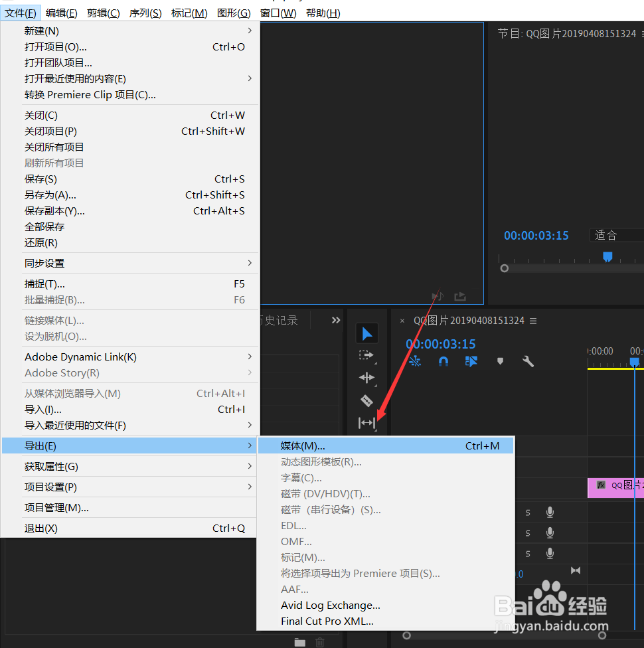Click the fx badge on pink clip
This screenshot has height=648, width=644.
pyautogui.click(x=602, y=485)
